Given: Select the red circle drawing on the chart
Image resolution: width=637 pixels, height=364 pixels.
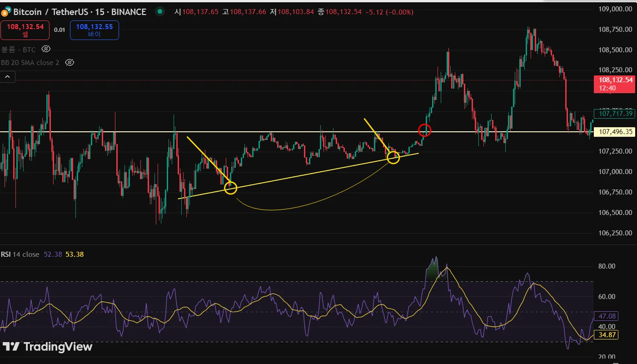Looking at the screenshot, I should (424, 130).
